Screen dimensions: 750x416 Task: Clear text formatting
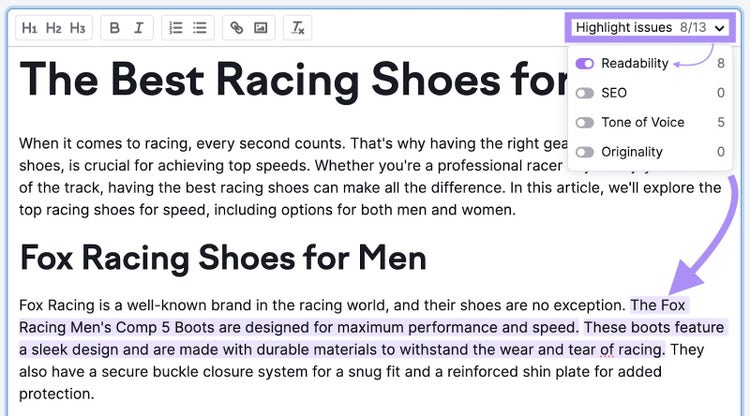pyautogui.click(x=298, y=28)
